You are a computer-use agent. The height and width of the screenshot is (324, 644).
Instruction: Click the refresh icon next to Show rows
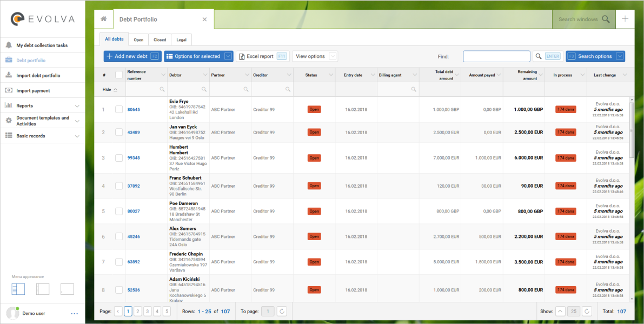587,311
